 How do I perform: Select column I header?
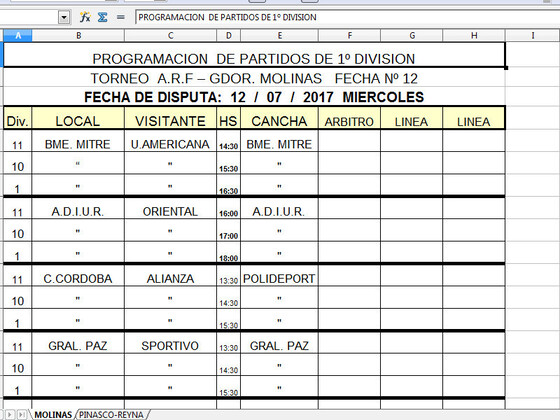pyautogui.click(x=532, y=35)
